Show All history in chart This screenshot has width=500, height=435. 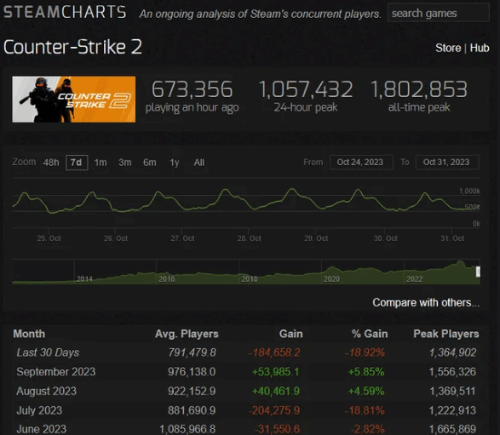[x=199, y=163]
